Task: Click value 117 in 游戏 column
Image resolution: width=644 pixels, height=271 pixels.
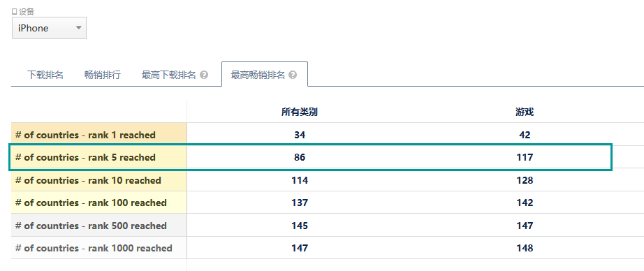Action: 525,157
